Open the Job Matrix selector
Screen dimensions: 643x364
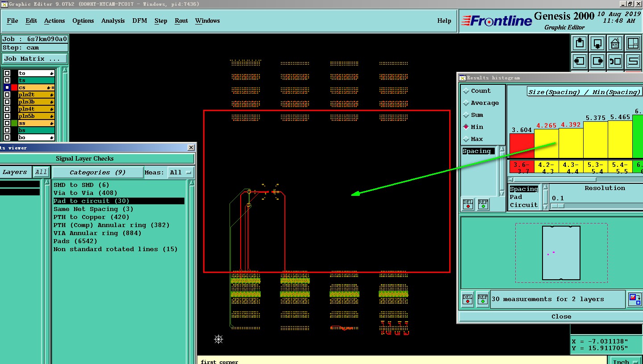(x=35, y=59)
